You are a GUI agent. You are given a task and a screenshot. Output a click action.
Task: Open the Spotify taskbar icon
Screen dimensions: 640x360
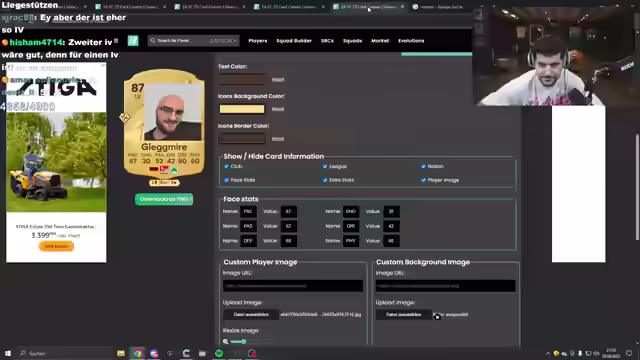point(219,353)
